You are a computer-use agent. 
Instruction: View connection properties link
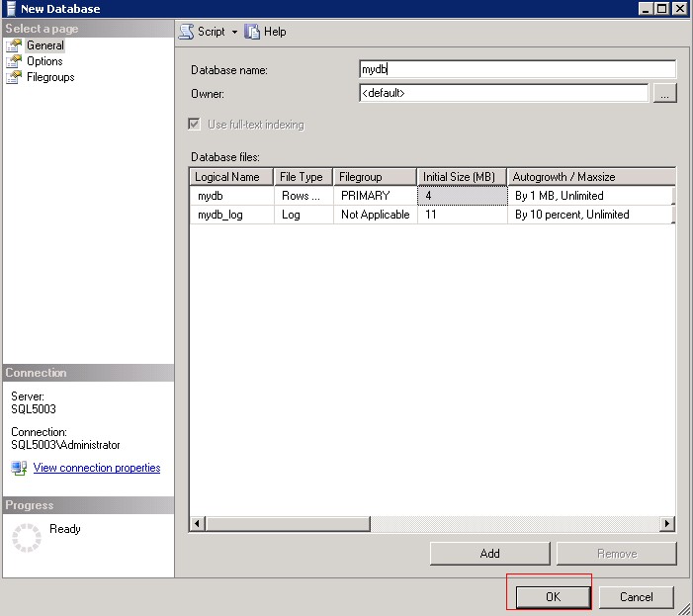point(97,468)
